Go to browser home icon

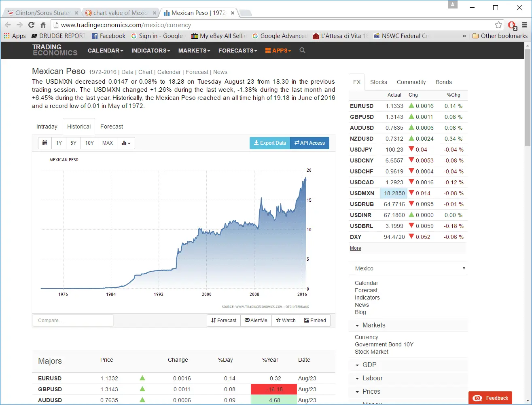(x=43, y=25)
